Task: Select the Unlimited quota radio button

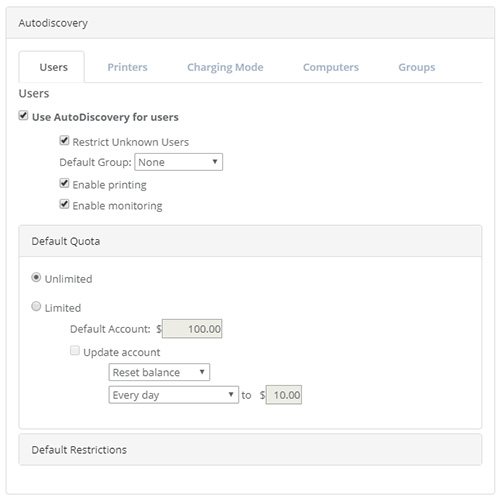Action: [36, 277]
